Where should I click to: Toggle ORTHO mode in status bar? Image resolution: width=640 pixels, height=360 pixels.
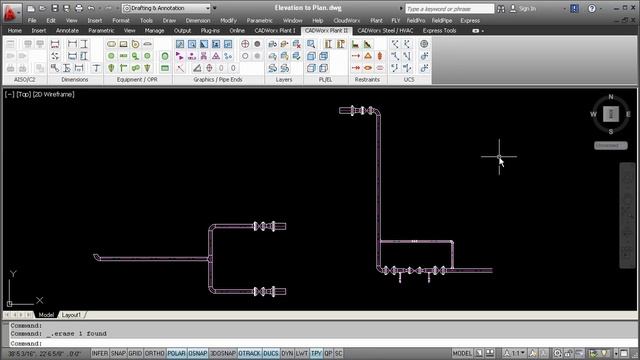point(155,353)
